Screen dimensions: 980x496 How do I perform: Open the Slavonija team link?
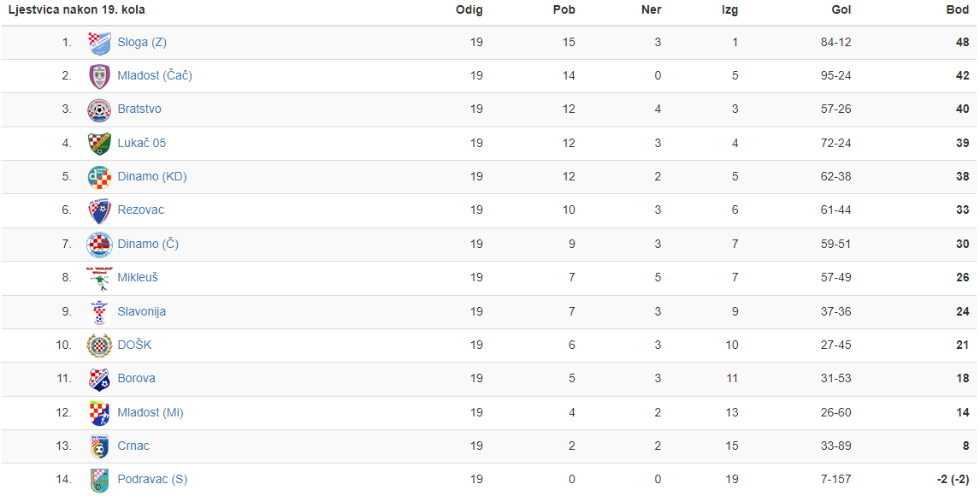(x=142, y=311)
